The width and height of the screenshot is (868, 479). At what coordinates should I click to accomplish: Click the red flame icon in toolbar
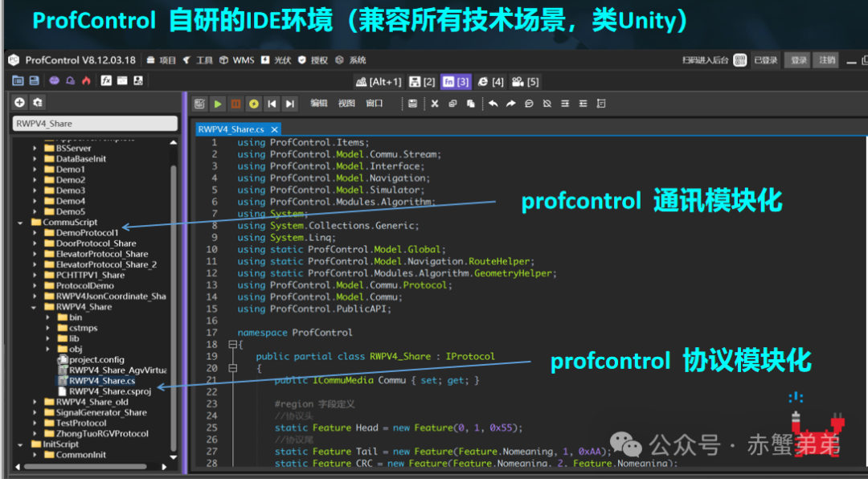86,80
